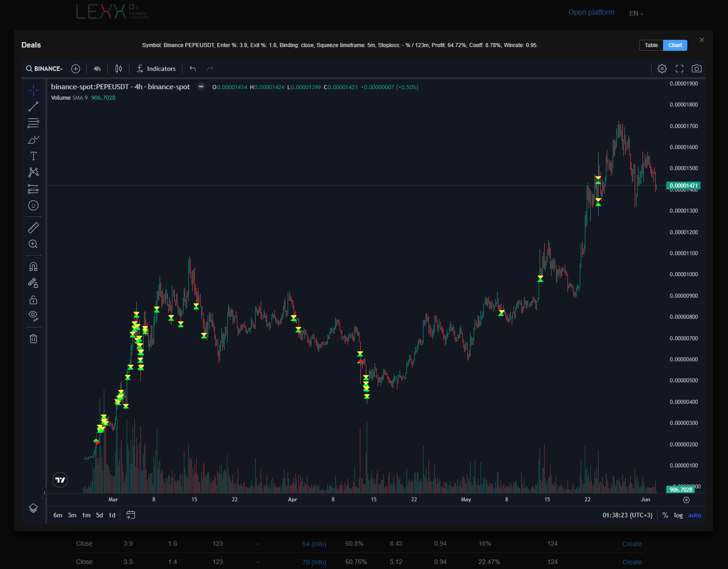Open price scale settings icon
728x569 pixels.
tap(686, 500)
